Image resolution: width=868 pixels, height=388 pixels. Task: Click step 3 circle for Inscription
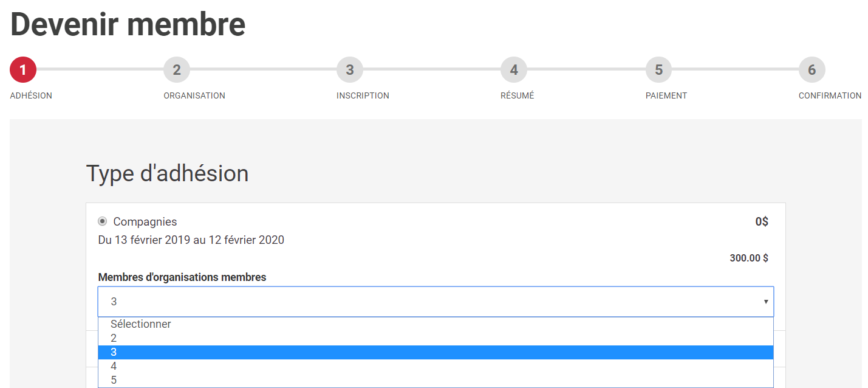click(x=350, y=70)
